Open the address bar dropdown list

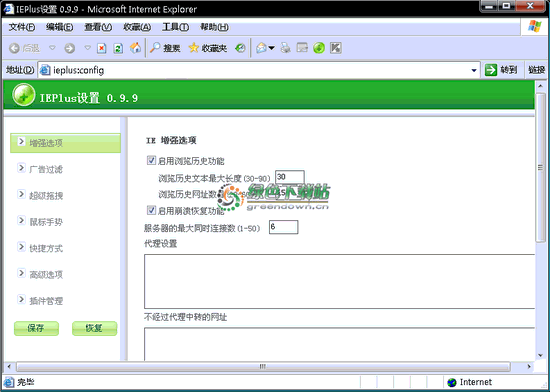474,70
